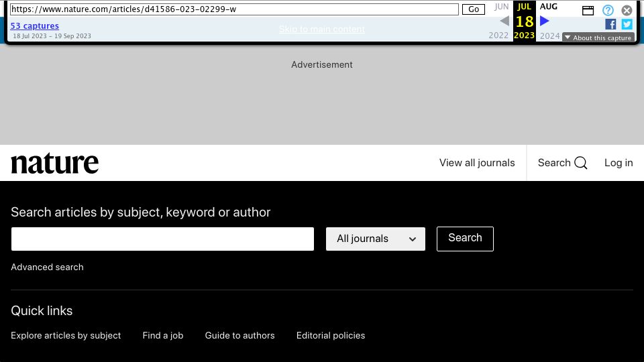Select AUG in the Wayback timeline
This screenshot has height=362, width=644.
pos(548,7)
